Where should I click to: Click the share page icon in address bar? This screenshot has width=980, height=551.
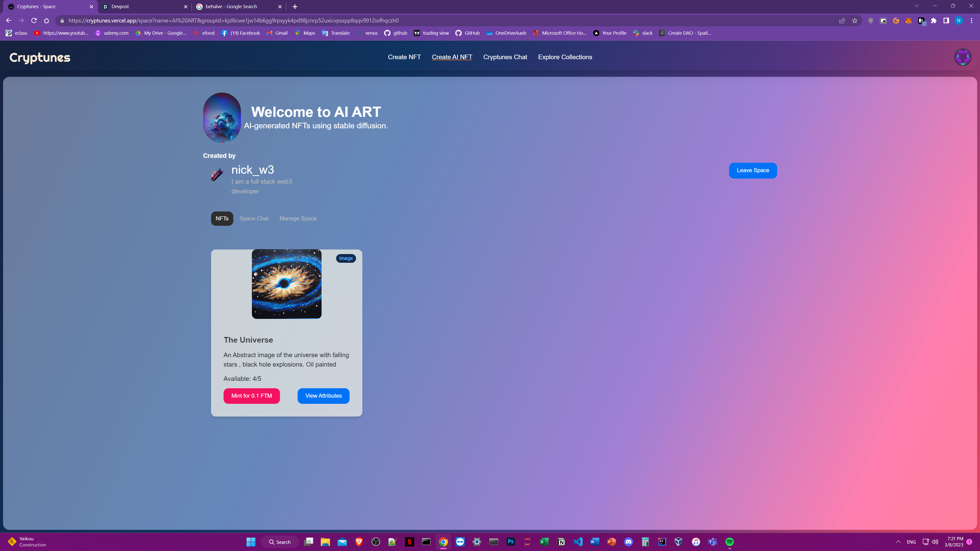pos(842,20)
